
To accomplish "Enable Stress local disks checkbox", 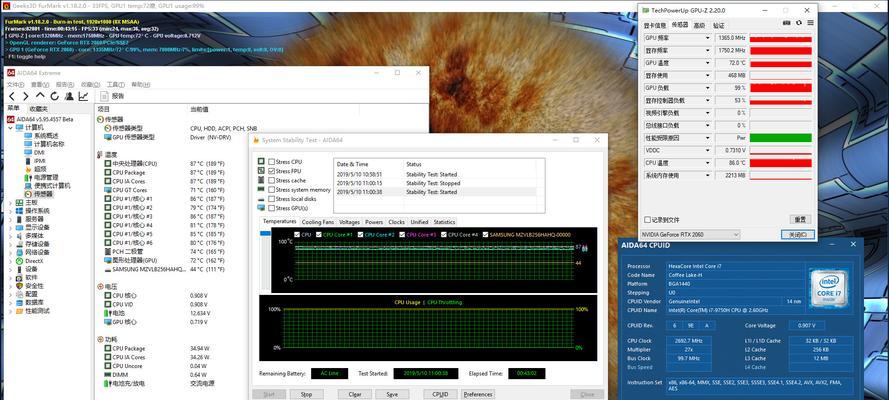I will tap(272, 199).
